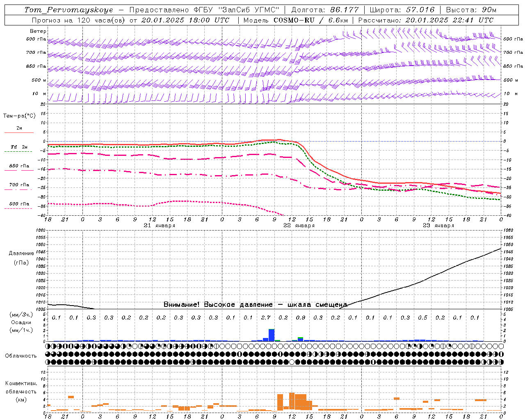Click the 0.5 precipitation value
Screen dimensions: 525x420
click(422, 317)
